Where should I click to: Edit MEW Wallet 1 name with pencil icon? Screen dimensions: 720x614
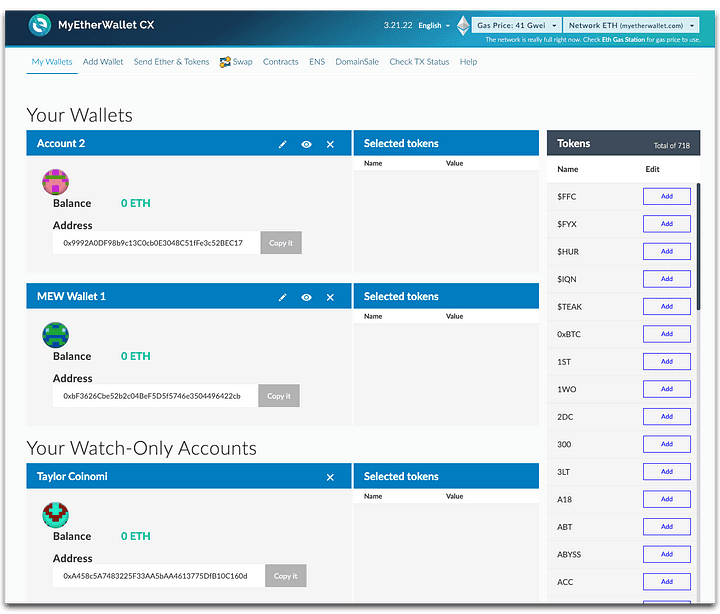point(282,297)
